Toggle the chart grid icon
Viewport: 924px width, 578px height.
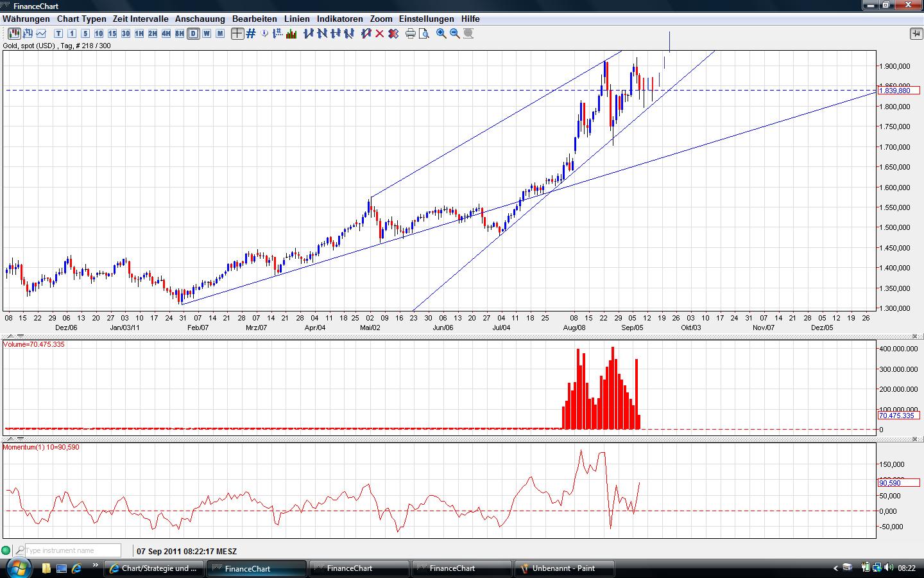click(x=251, y=33)
